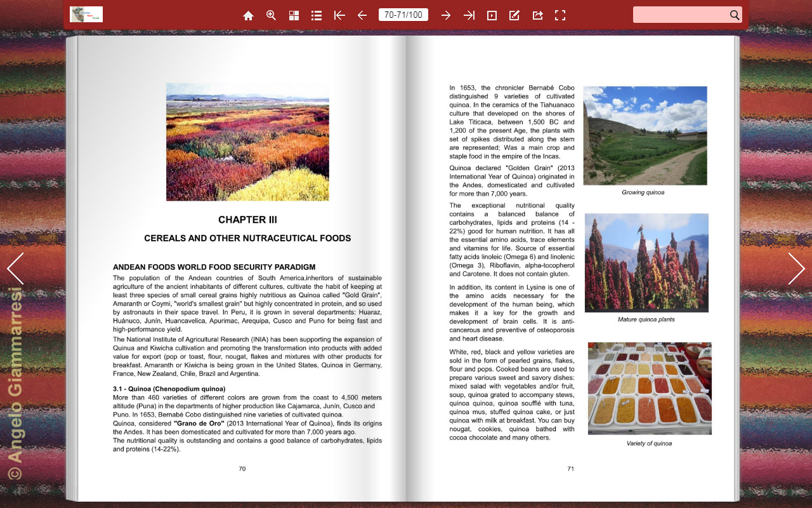The height and width of the screenshot is (508, 812).
Task: Click inside the search box
Action: coord(680,15)
